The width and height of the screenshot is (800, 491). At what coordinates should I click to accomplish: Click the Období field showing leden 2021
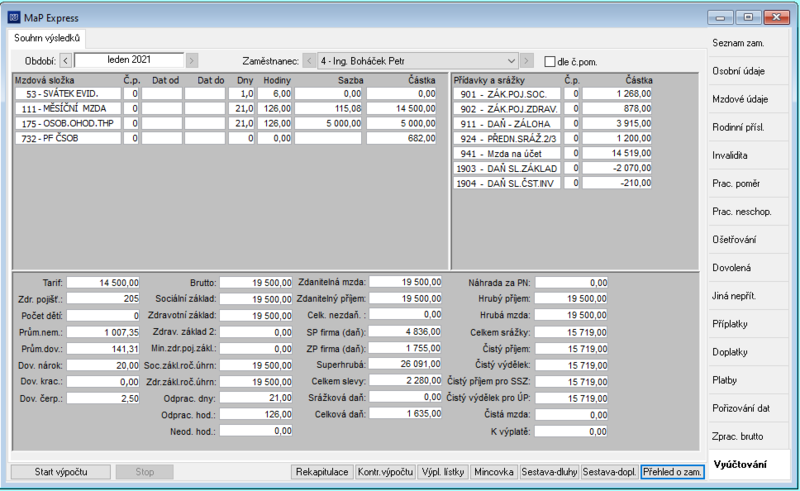click(x=129, y=60)
